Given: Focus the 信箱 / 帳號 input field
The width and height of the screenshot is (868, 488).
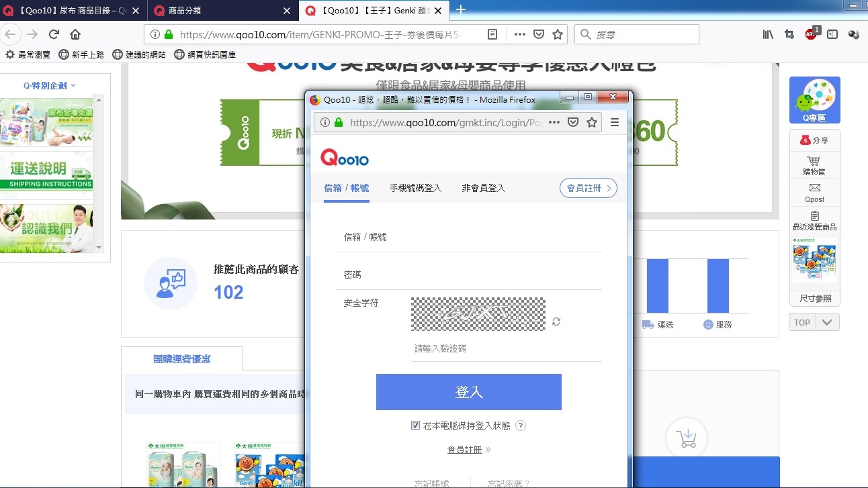Looking at the screenshot, I should click(x=469, y=237).
